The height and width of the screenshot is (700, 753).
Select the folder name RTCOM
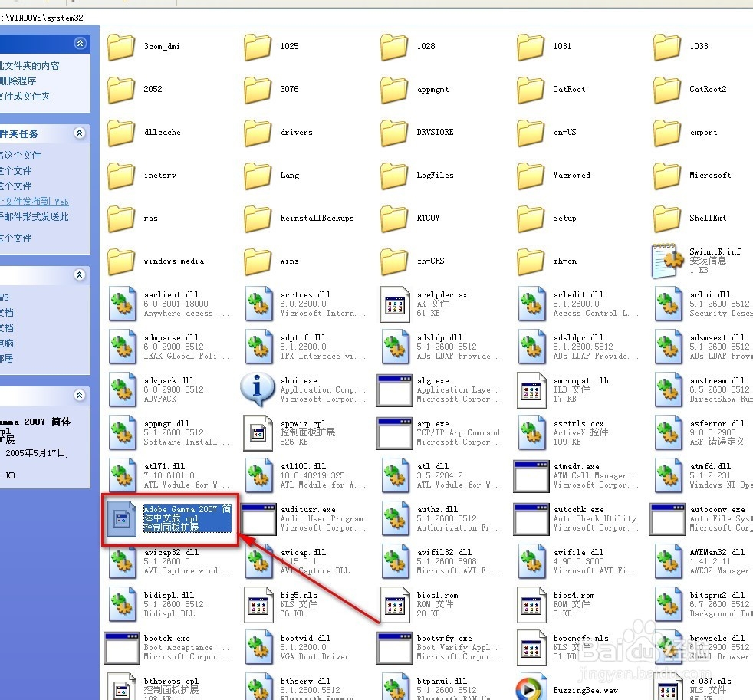point(428,218)
